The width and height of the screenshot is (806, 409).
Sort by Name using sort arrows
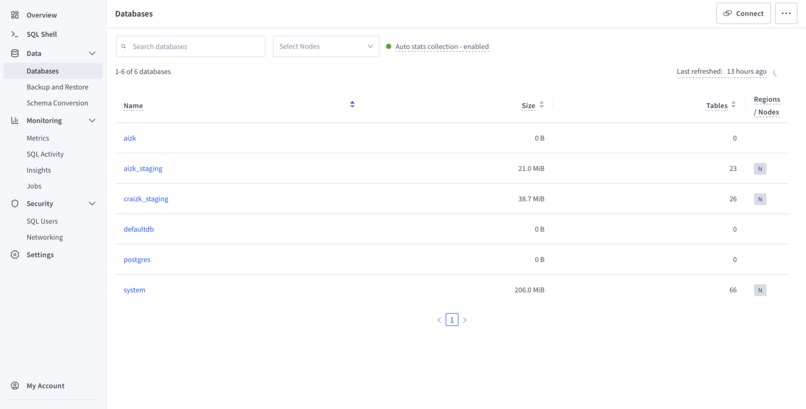pyautogui.click(x=352, y=104)
